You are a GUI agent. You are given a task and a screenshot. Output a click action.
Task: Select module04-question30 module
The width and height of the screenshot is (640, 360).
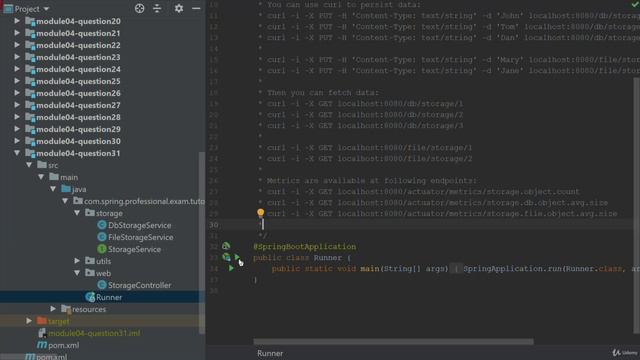(78, 141)
